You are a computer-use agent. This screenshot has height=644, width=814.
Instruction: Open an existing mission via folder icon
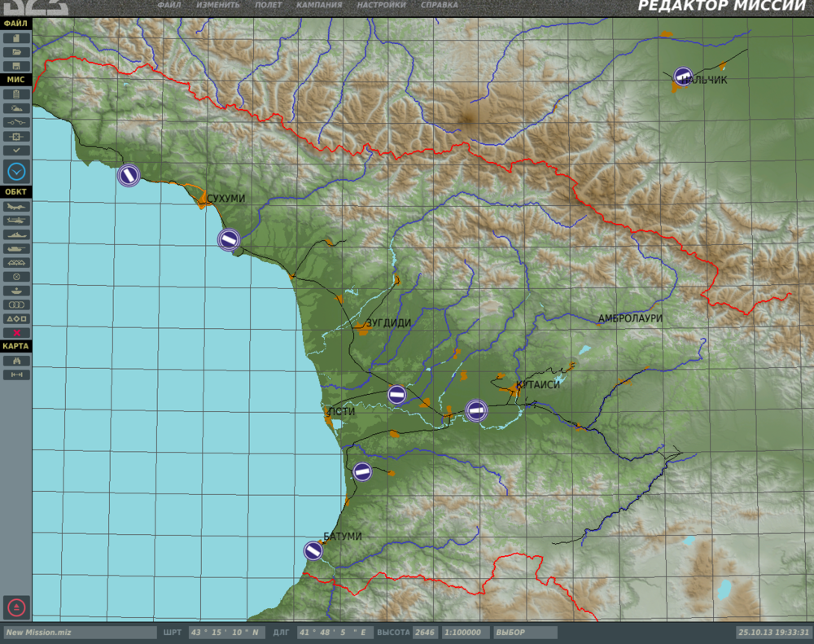pyautogui.click(x=16, y=52)
